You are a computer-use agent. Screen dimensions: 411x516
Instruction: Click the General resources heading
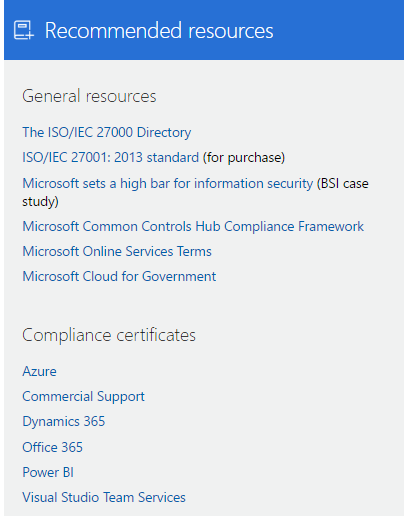pyautogui.click(x=89, y=96)
